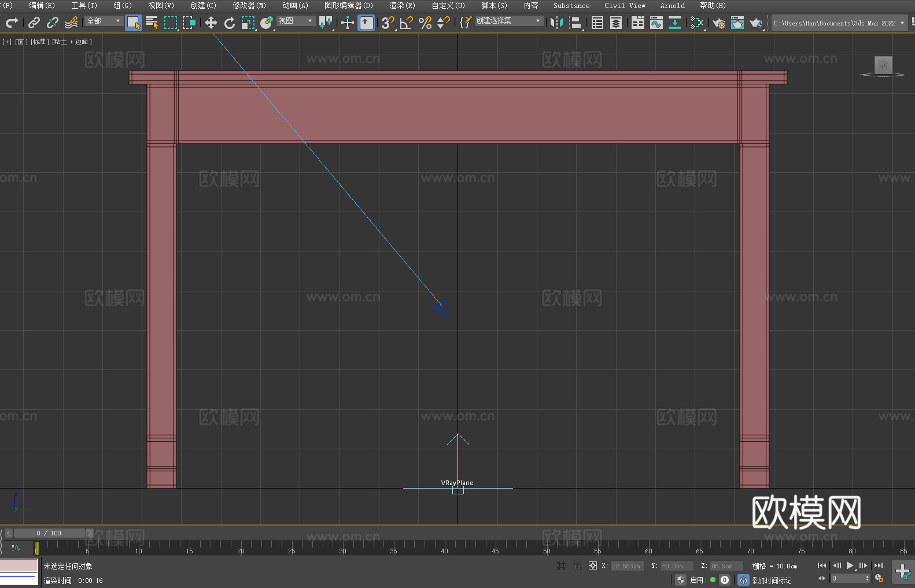Click the [粘土 + 边面] display label

click(x=72, y=42)
